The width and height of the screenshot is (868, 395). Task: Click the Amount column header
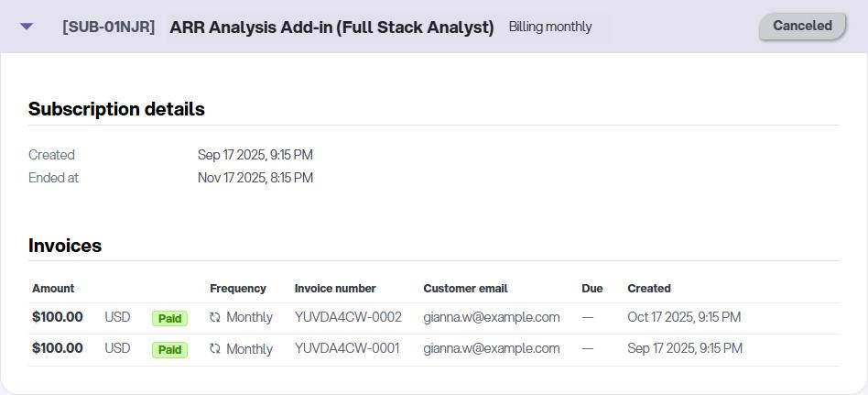53,288
